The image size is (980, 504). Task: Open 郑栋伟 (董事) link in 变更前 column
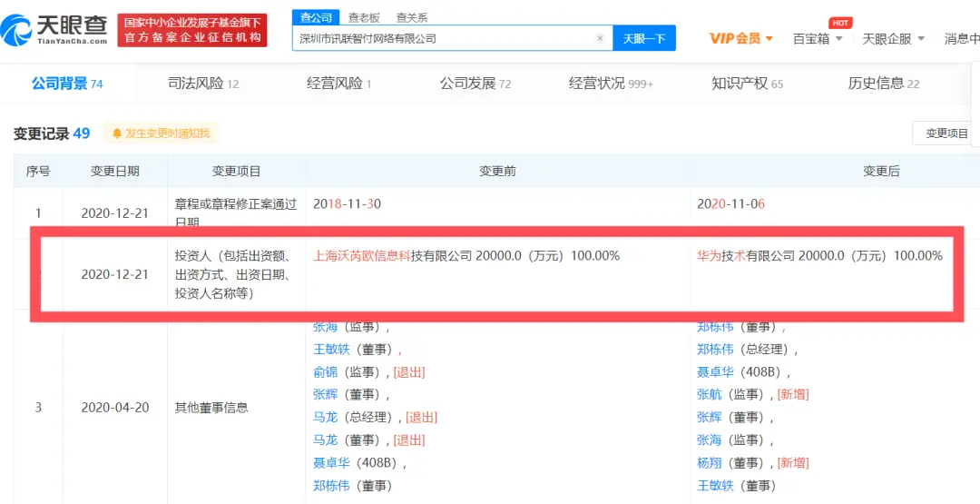[x=331, y=485]
